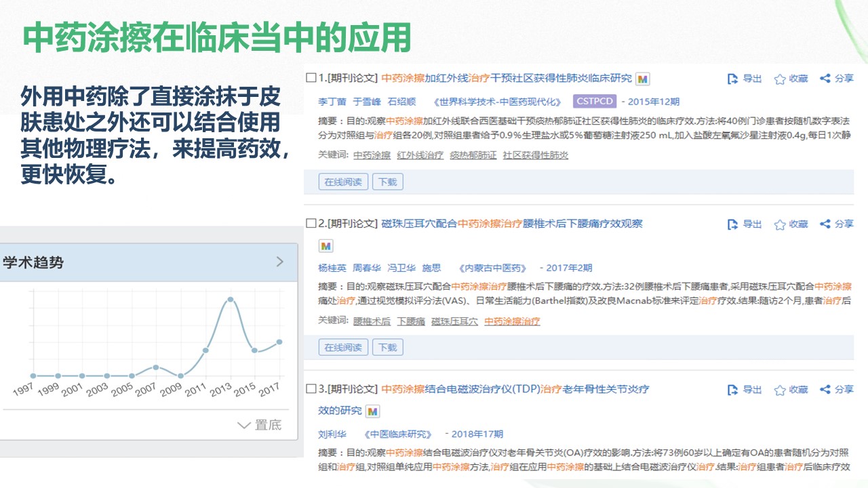Click the CSTPCD tag on first article
The width and height of the screenshot is (868, 488).
[x=594, y=102]
